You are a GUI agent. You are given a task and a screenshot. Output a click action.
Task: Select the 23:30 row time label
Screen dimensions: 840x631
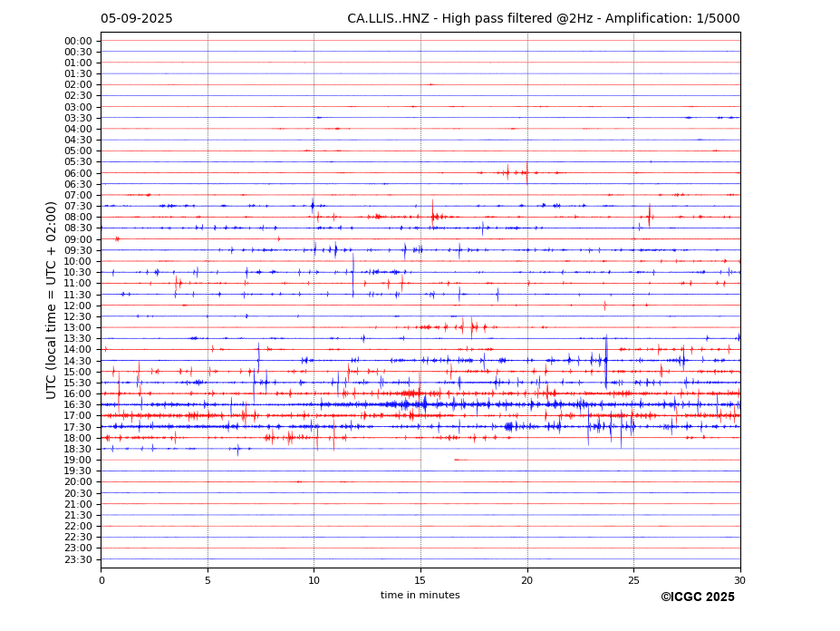pyautogui.click(x=78, y=559)
